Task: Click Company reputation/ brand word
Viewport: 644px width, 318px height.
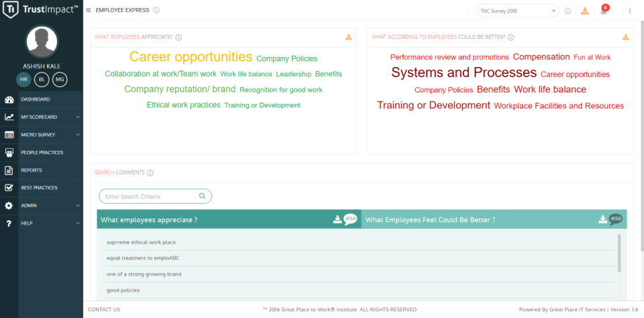Action: [180, 89]
